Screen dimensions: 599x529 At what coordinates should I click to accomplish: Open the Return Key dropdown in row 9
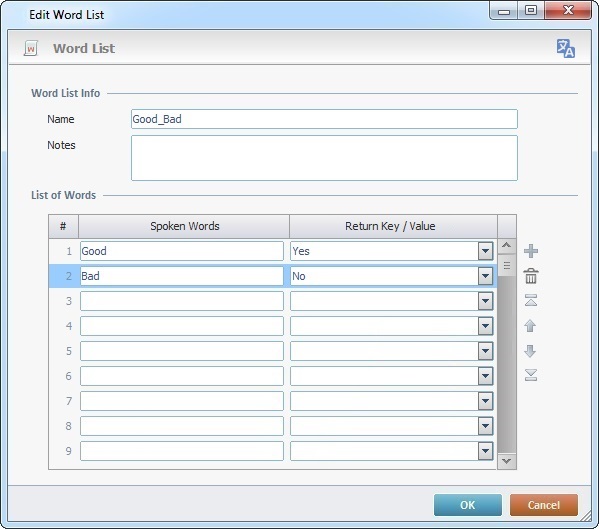point(485,451)
